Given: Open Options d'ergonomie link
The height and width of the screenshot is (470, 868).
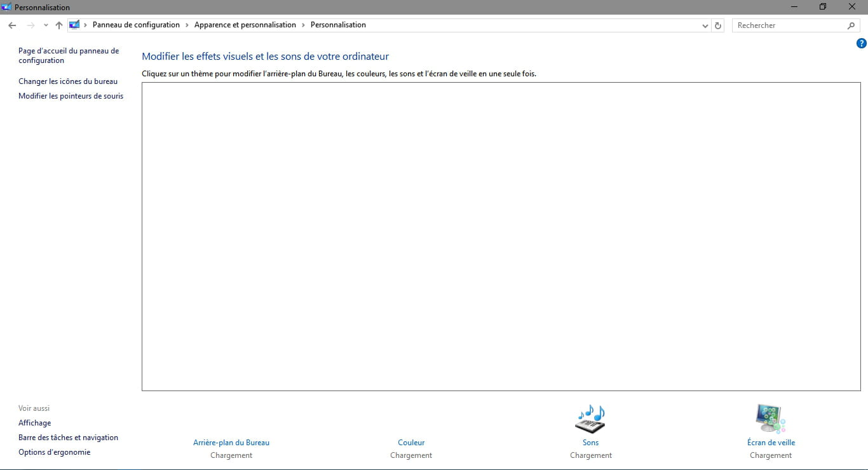Looking at the screenshot, I should pos(55,452).
